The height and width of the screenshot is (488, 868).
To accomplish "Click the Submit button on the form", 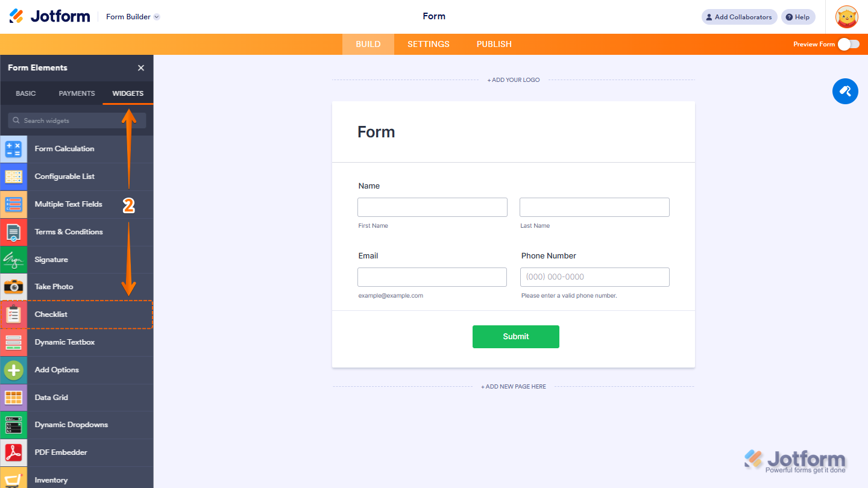I will [x=515, y=336].
